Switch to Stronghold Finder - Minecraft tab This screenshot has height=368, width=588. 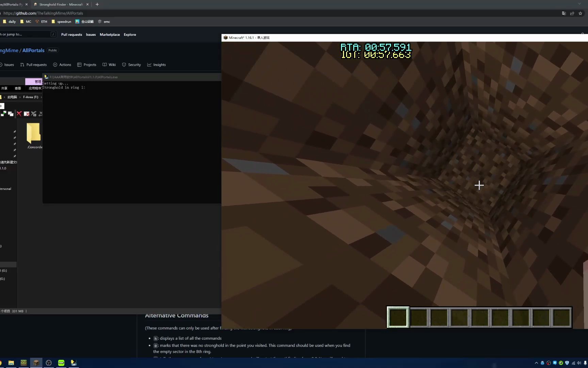point(61,4)
